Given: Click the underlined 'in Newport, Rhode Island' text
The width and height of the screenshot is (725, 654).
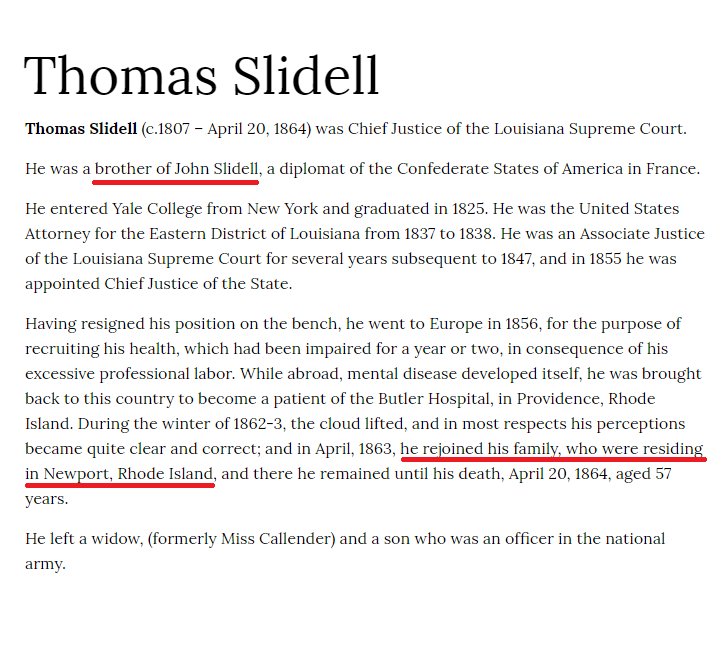Looking at the screenshot, I should click(119, 474).
